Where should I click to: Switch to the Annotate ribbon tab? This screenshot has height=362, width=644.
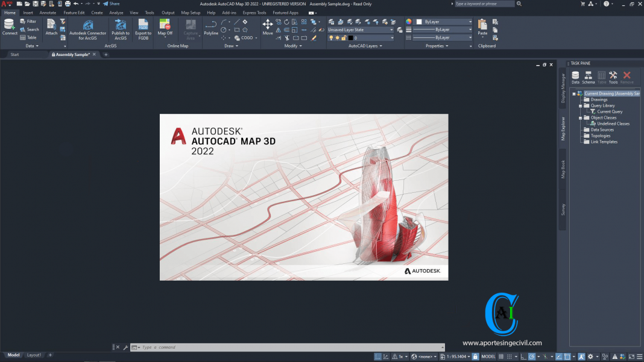48,12
